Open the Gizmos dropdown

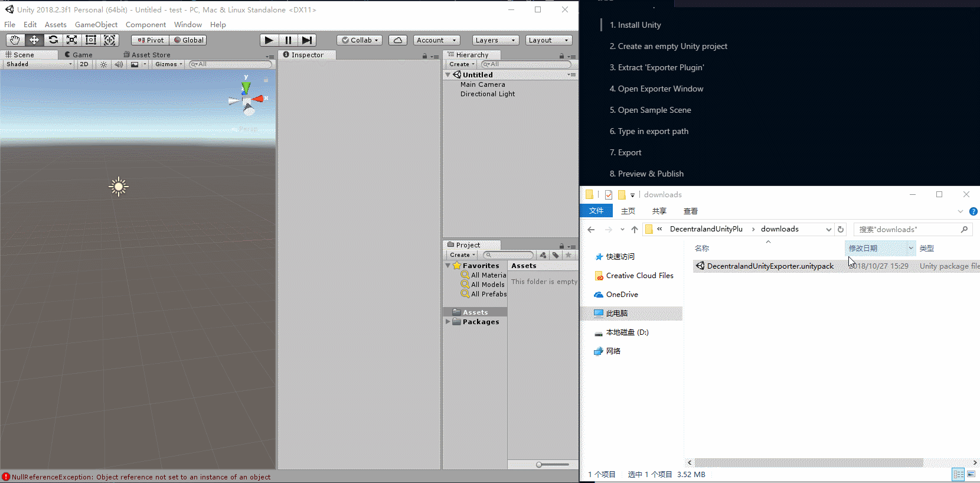(169, 64)
